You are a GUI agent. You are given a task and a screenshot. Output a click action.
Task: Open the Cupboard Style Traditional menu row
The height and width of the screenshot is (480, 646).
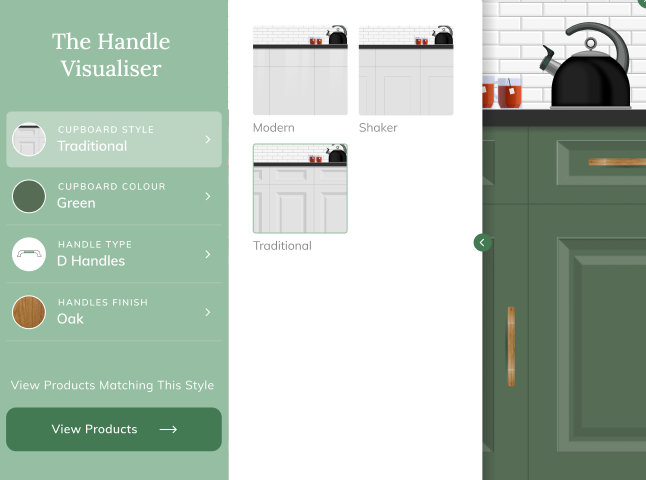[114, 139]
